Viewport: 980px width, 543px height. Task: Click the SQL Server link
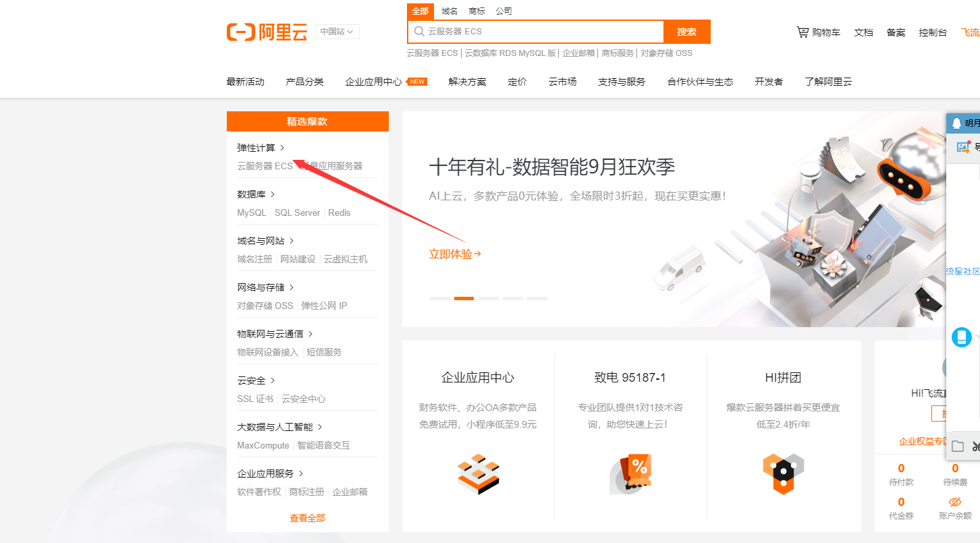coord(298,212)
